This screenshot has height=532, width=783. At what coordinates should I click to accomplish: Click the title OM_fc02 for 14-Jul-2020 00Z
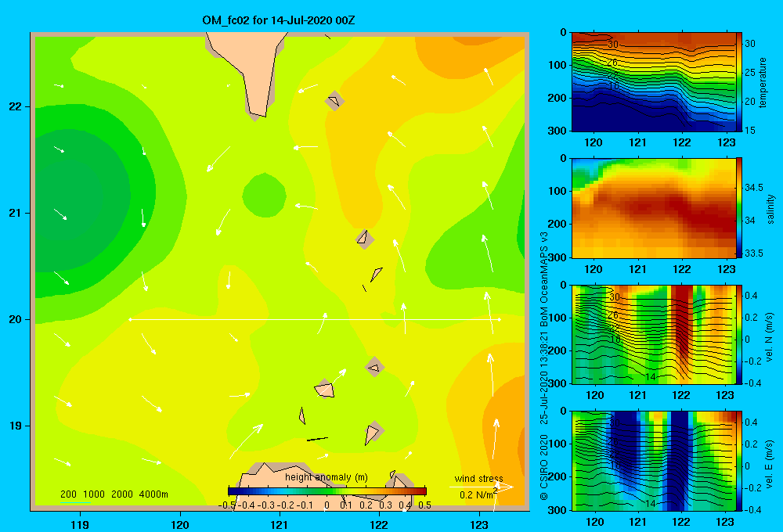(279, 20)
